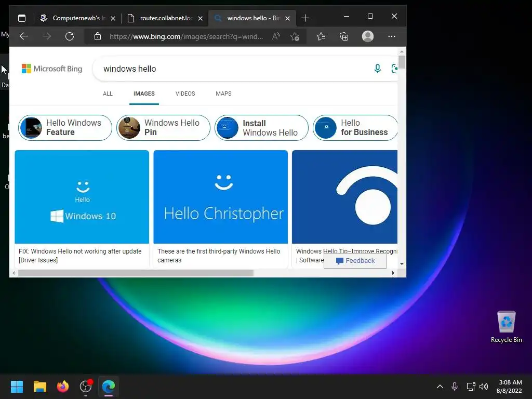Go back to the previous page

(x=24, y=36)
